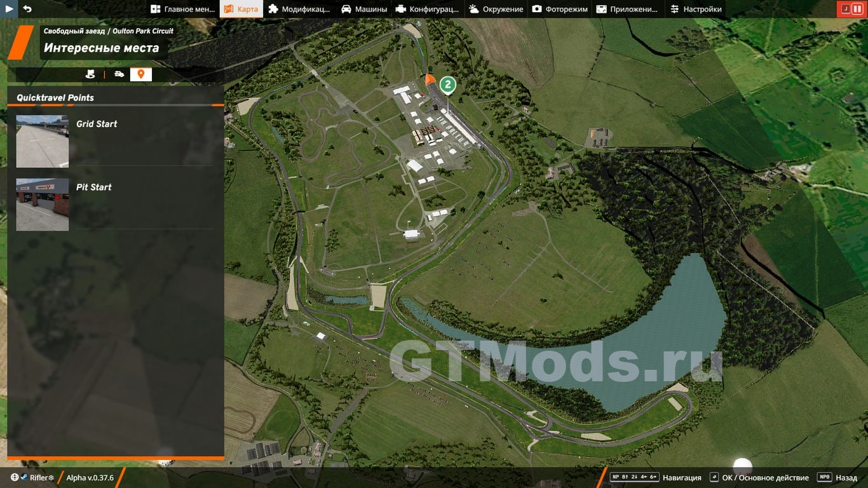The height and width of the screenshot is (488, 868).
Task: Click Назад back hint in bottom bar
Action: [x=839, y=478]
